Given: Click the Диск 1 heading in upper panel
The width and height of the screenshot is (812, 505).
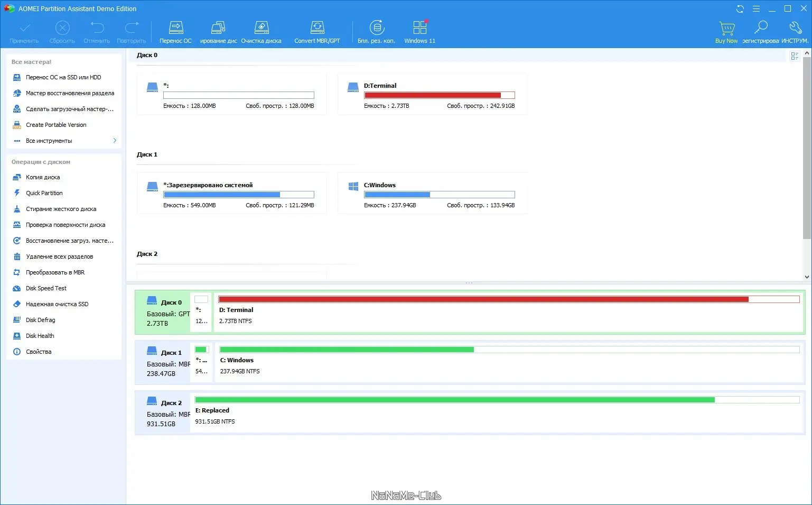Looking at the screenshot, I should [147, 154].
